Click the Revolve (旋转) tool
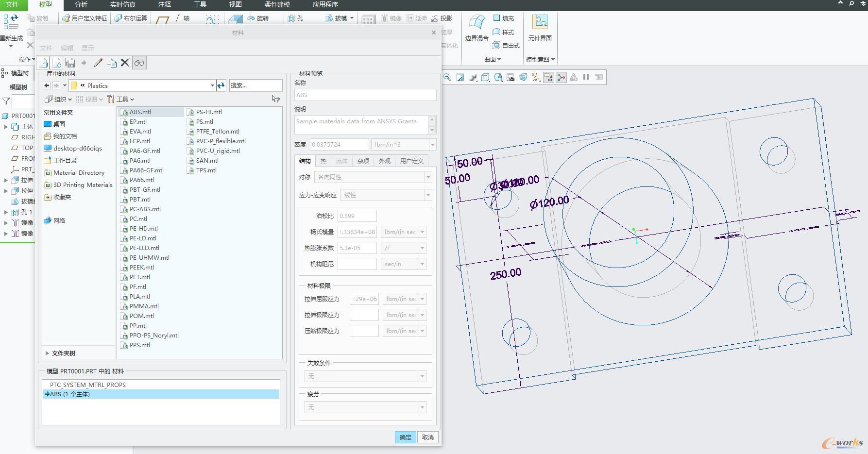868x454 pixels. [x=258, y=18]
